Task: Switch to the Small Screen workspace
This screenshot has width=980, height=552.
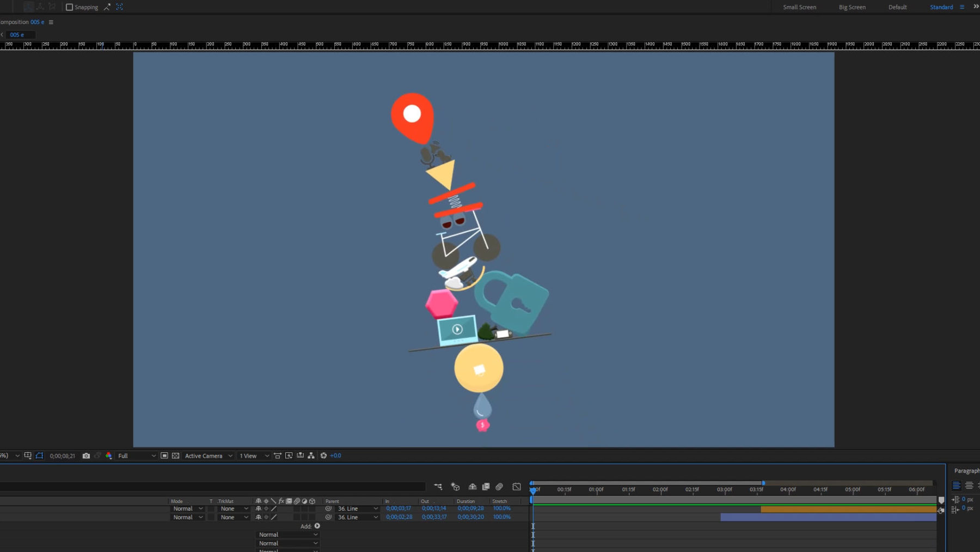Action: tap(799, 7)
